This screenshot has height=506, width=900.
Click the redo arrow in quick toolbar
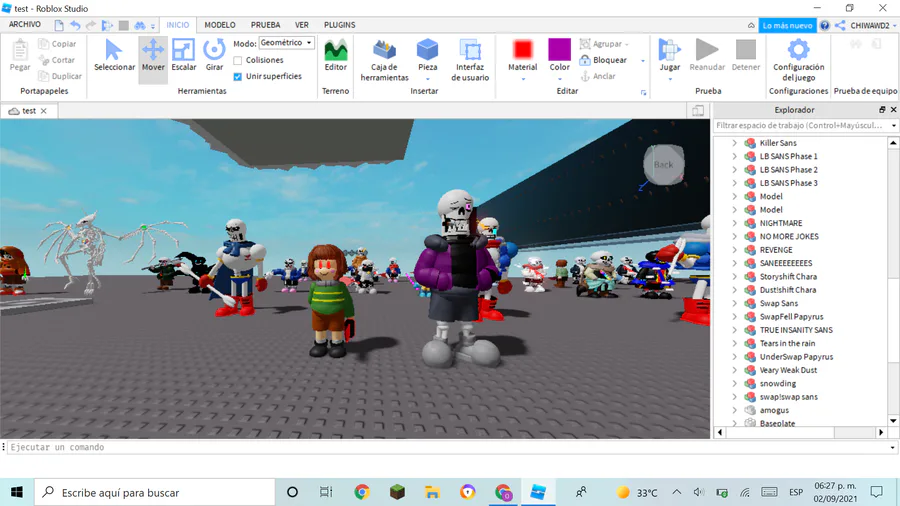[x=91, y=25]
